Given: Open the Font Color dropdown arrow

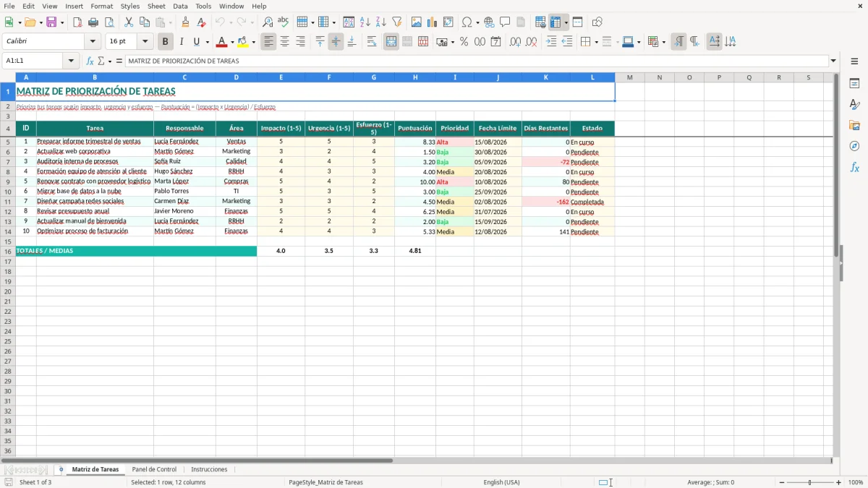Looking at the screenshot, I should coord(232,42).
